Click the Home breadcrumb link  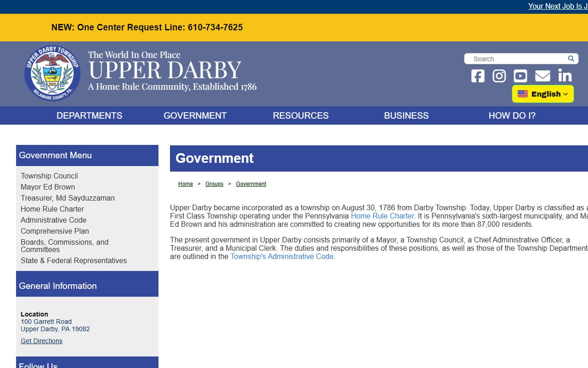(186, 184)
